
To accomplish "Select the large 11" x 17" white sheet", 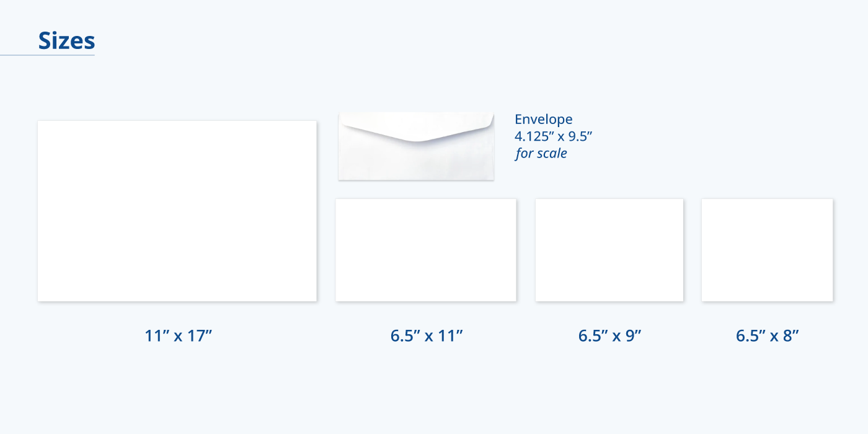I will [x=177, y=211].
